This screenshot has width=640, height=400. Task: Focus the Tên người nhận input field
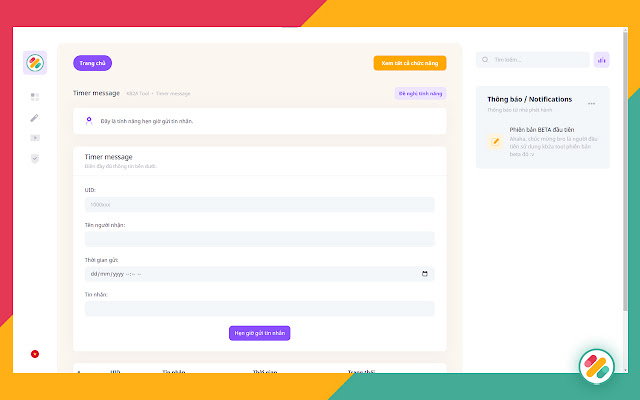coord(260,239)
